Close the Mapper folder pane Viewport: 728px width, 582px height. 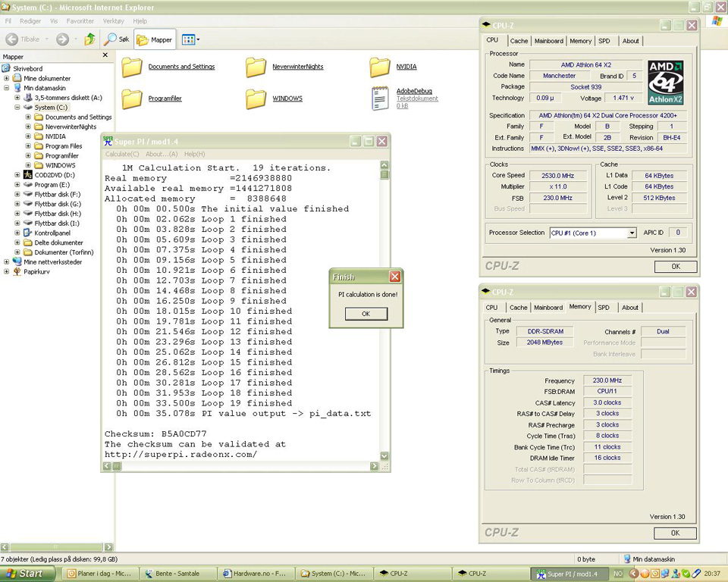[105, 55]
